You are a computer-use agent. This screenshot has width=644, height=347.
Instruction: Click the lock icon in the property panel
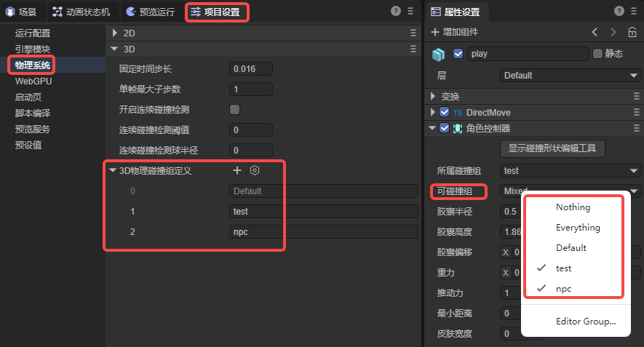pos(632,32)
